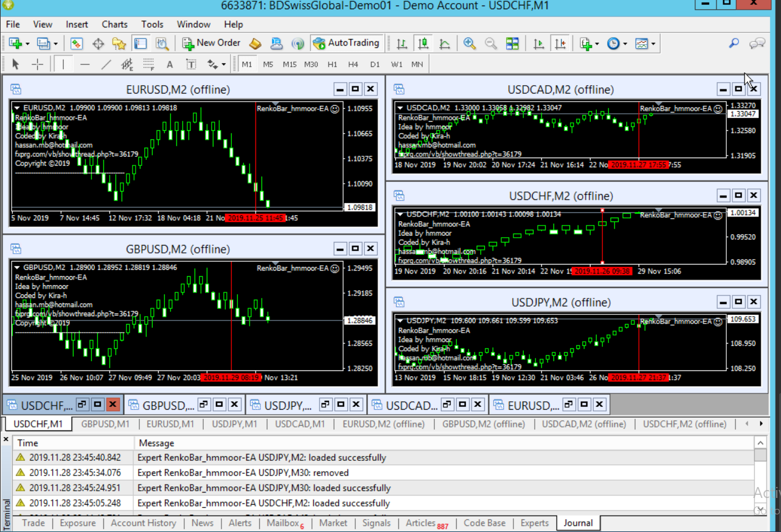Show the Market Watch window
This screenshot has height=532, width=781.
(77, 43)
